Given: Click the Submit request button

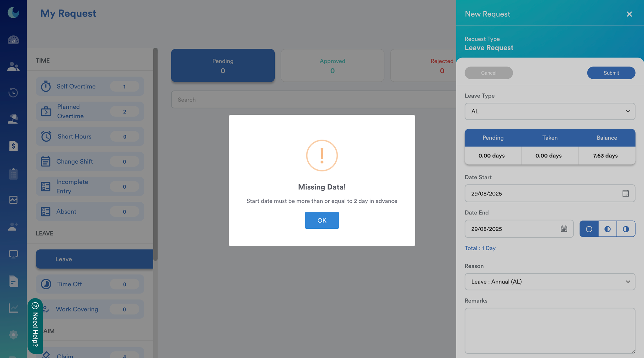Looking at the screenshot, I should 611,73.
